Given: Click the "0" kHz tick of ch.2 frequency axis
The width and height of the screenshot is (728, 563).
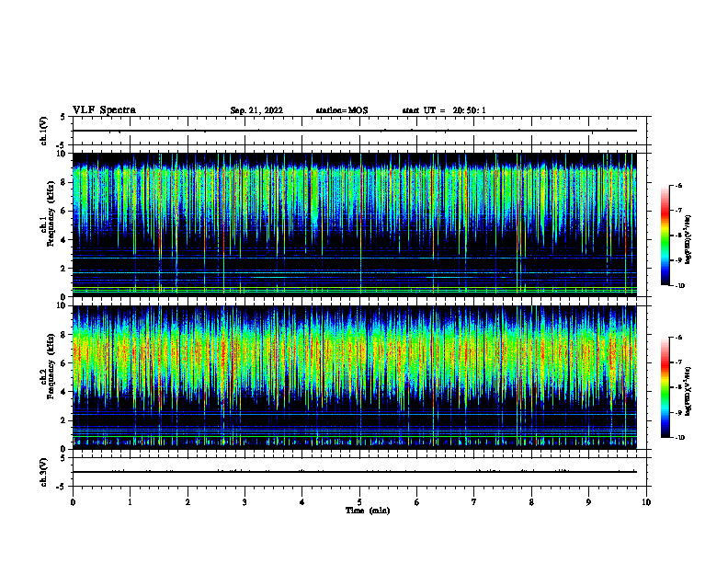Looking at the screenshot, I should pos(64,449).
